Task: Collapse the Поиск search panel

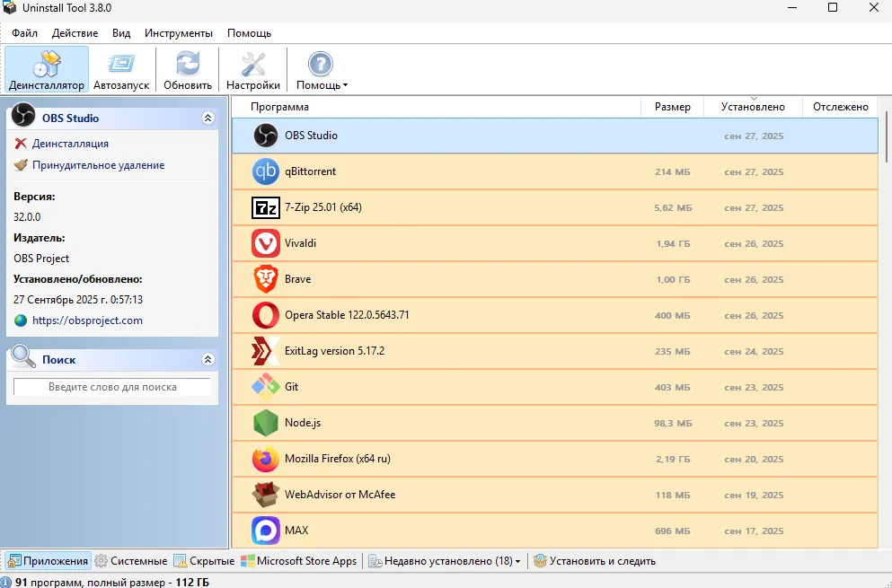Action: (208, 359)
